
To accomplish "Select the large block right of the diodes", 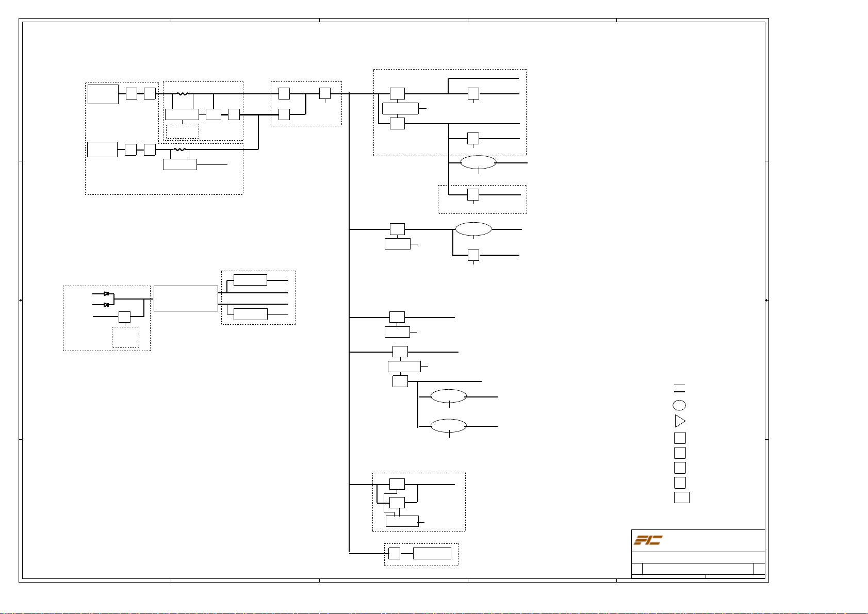I will coord(186,298).
